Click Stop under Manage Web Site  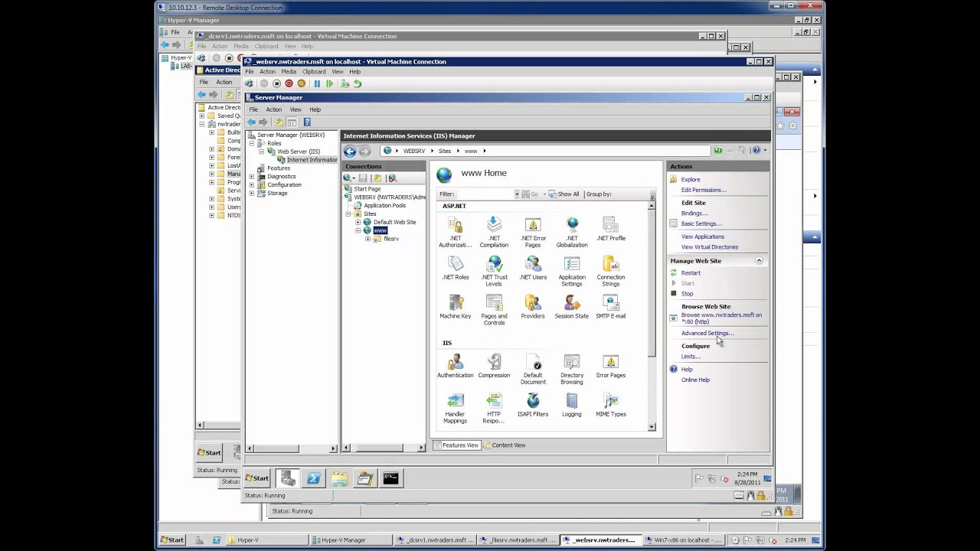pos(687,294)
